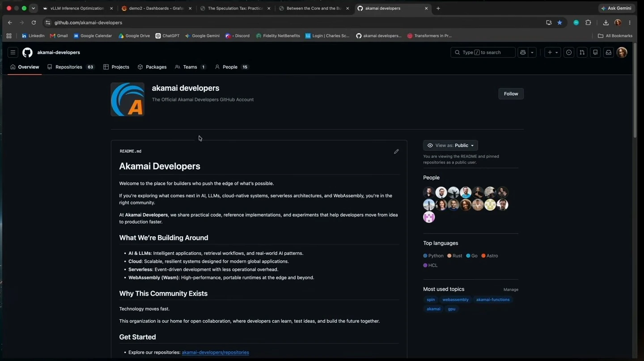Switch to The Speculation Tax tab

pos(236,8)
